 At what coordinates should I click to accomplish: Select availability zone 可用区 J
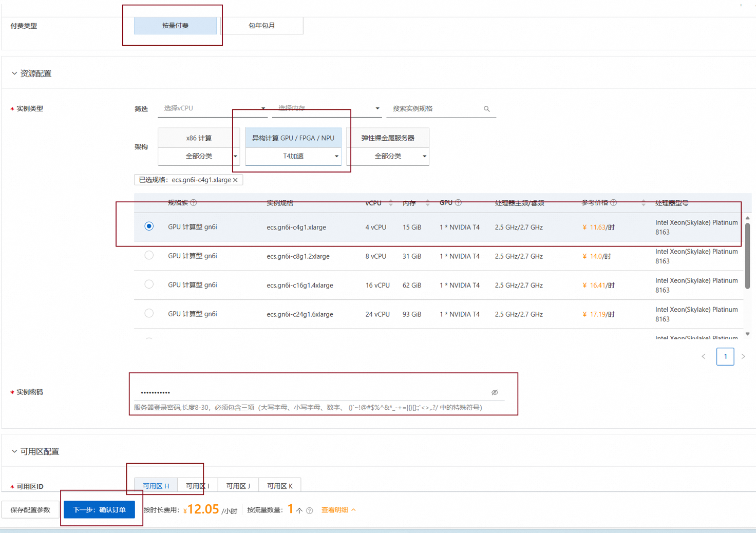click(239, 486)
